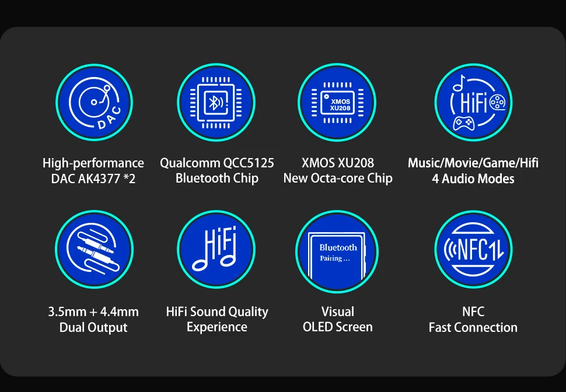Click '3.5mm + 4.4mm Dual Output' text
The width and height of the screenshot is (566, 392).
click(93, 320)
